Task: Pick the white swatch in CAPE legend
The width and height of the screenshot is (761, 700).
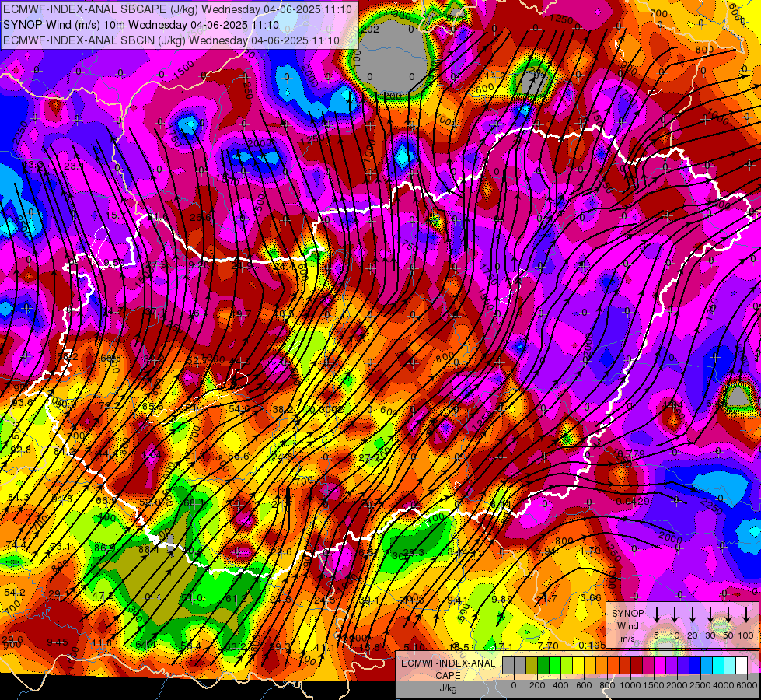Action: point(742,666)
